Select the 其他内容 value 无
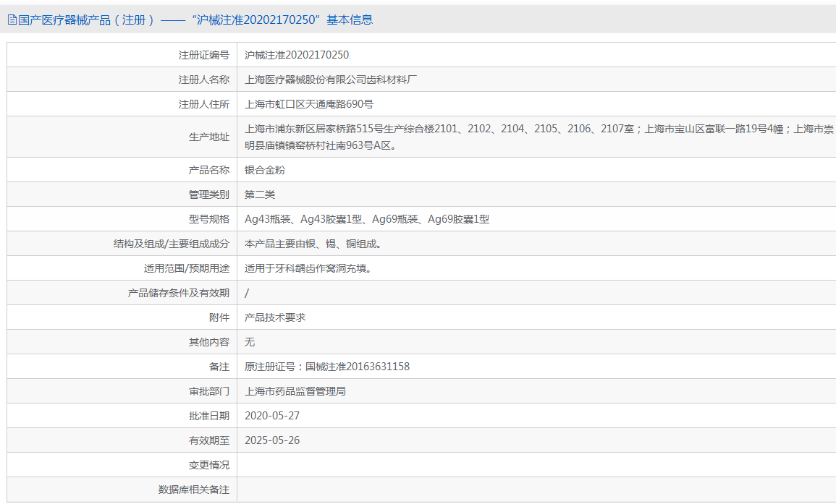The width and height of the screenshot is (836, 504). [250, 342]
